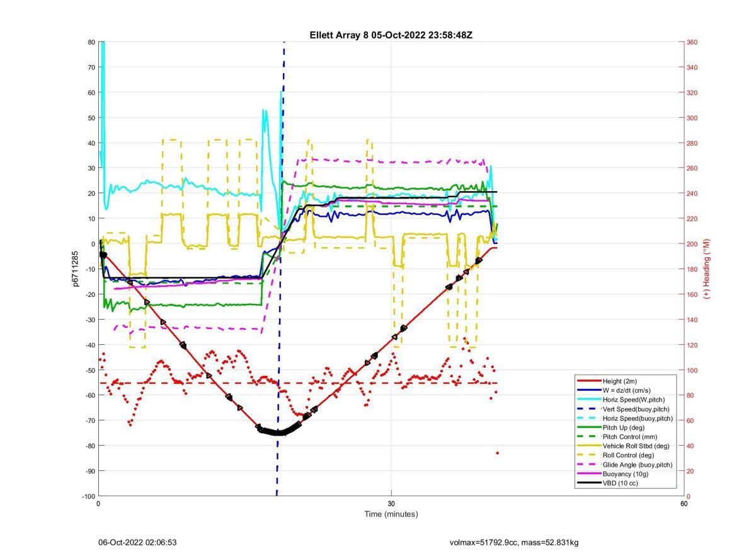Select the left axis tick label '-30'
Image resolution: width=756 pixels, height=558 pixels.
(90, 320)
